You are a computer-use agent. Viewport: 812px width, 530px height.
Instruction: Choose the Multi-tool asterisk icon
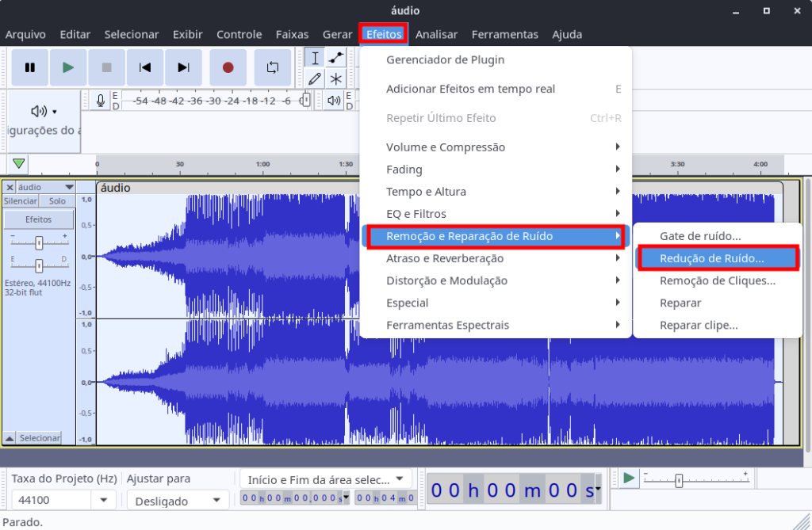click(336, 78)
